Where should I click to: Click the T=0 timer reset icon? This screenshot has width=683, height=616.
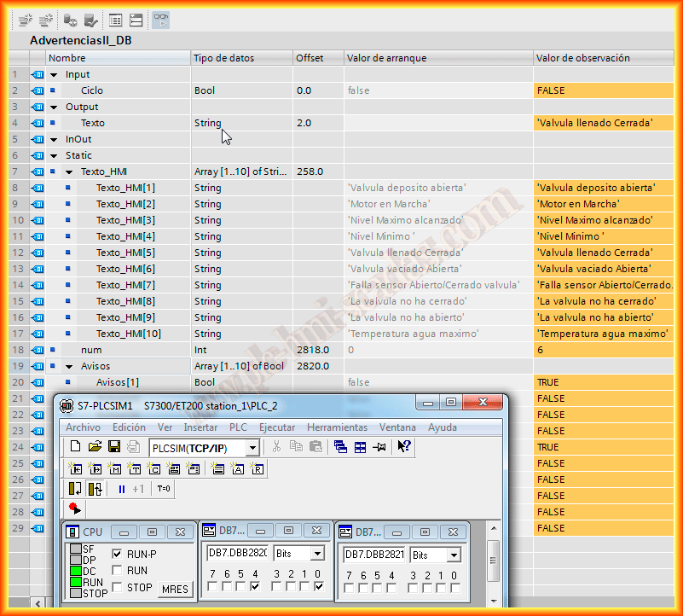(163, 489)
